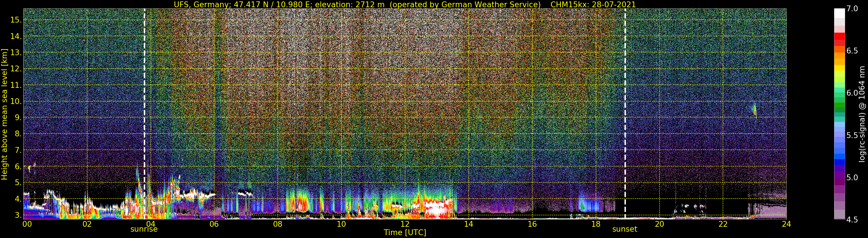
Task: Click the "08" tick on the time axis
Action: (278, 224)
